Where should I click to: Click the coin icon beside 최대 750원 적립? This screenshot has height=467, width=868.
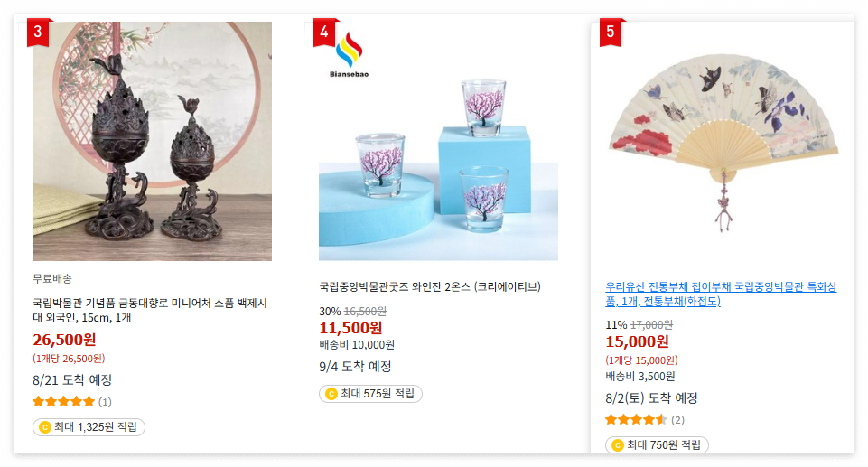point(617,444)
